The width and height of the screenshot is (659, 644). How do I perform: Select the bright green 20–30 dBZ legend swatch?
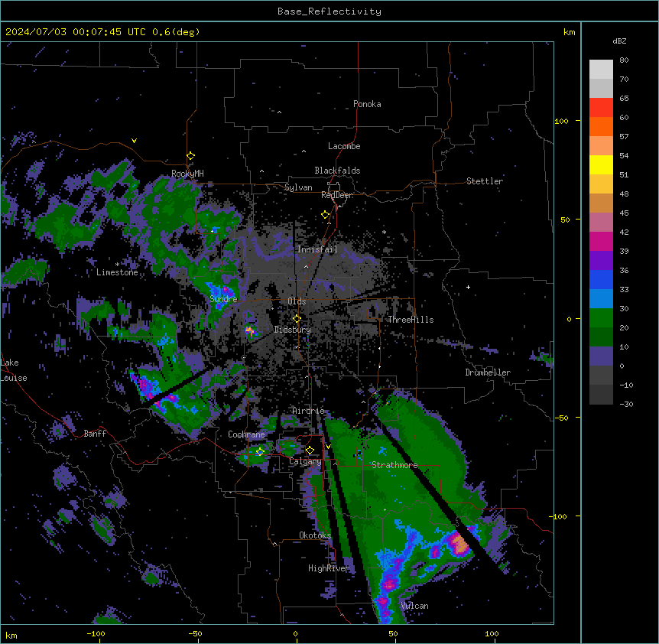(x=601, y=318)
